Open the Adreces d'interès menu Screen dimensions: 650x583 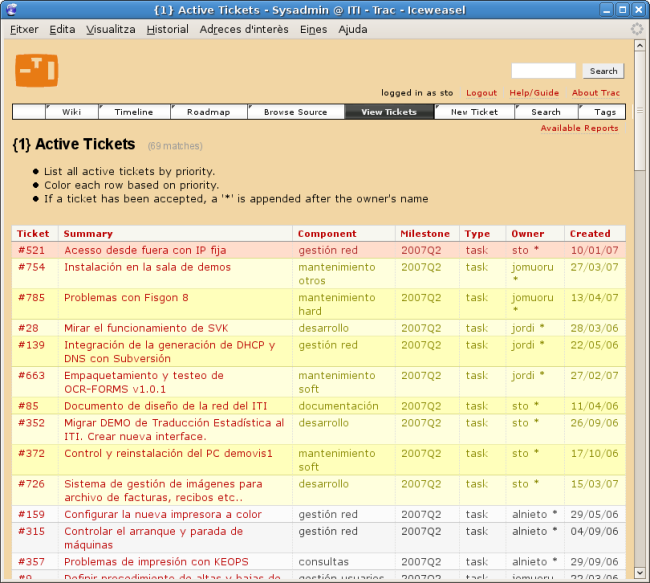pos(244,29)
